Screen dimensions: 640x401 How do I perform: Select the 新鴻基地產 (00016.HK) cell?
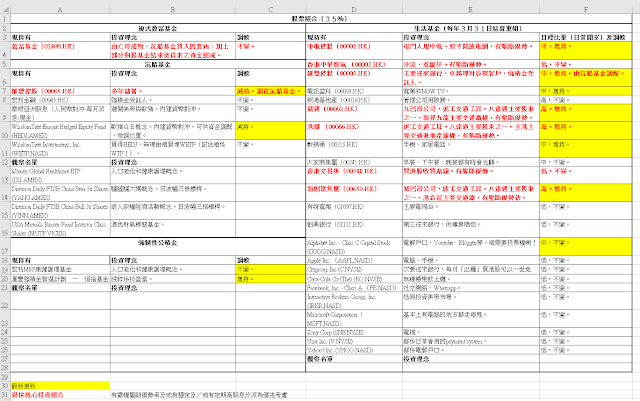point(354,100)
